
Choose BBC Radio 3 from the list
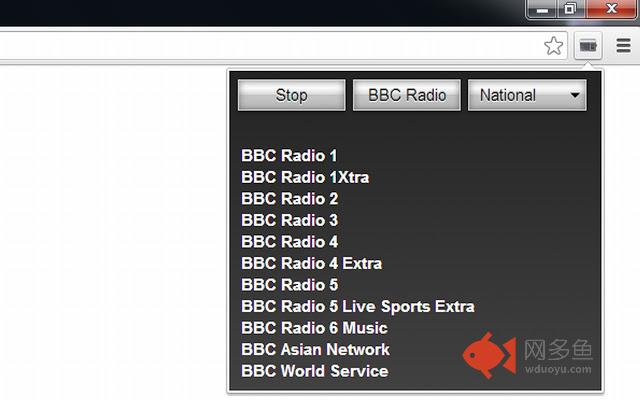[289, 220]
